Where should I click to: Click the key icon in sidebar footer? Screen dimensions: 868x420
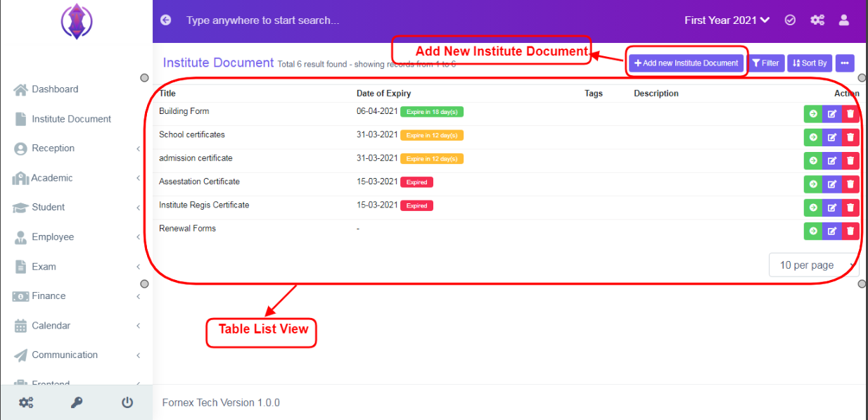pos(77,402)
